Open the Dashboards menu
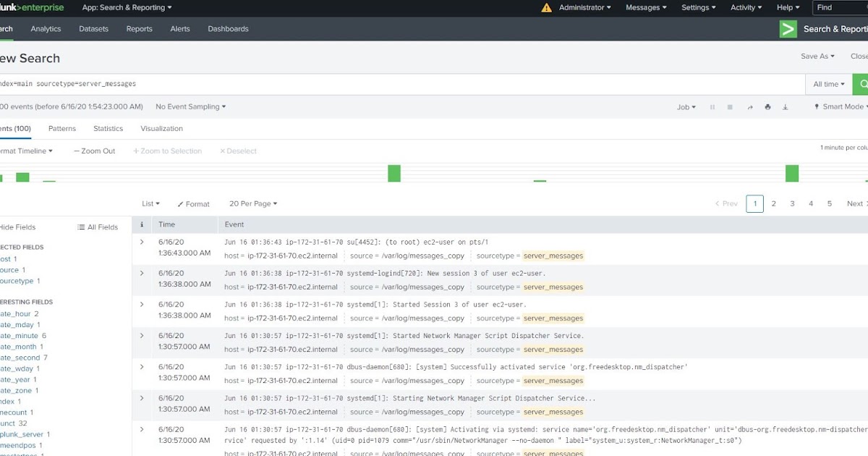The height and width of the screenshot is (456, 868). tap(228, 29)
